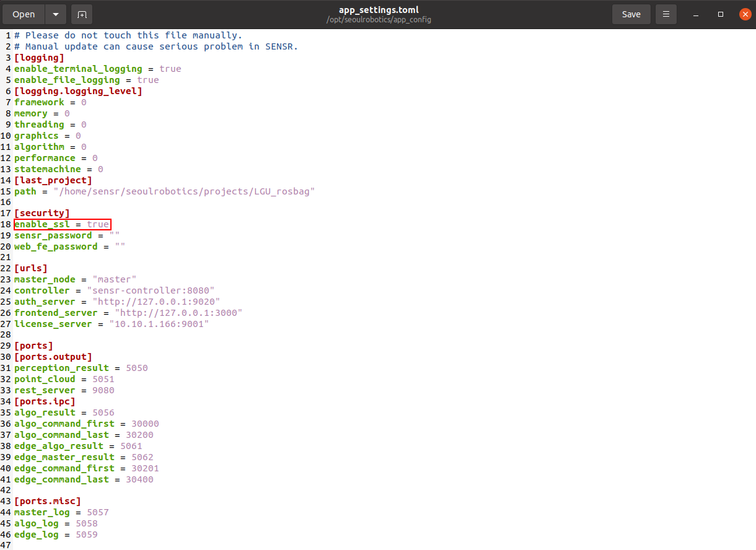756x550 pixels.
Task: Click the [logging.logging_level] header
Action: click(x=78, y=91)
